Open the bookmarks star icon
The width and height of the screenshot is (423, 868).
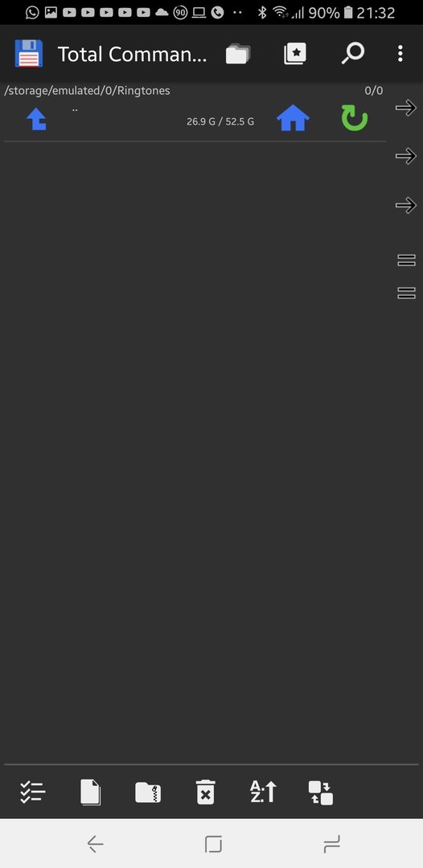point(295,54)
